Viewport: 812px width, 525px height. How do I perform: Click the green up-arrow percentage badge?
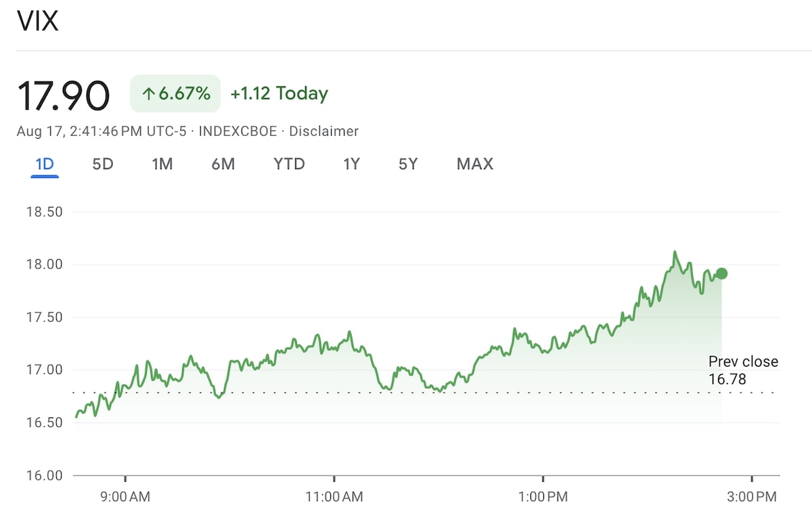pos(175,93)
